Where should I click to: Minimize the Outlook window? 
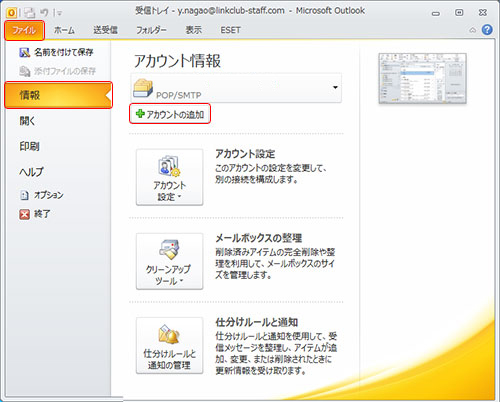[x=436, y=13]
